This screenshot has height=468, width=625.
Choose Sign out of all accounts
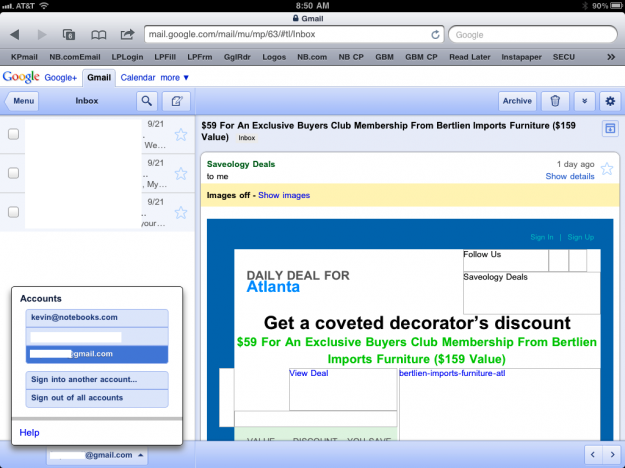click(97, 398)
